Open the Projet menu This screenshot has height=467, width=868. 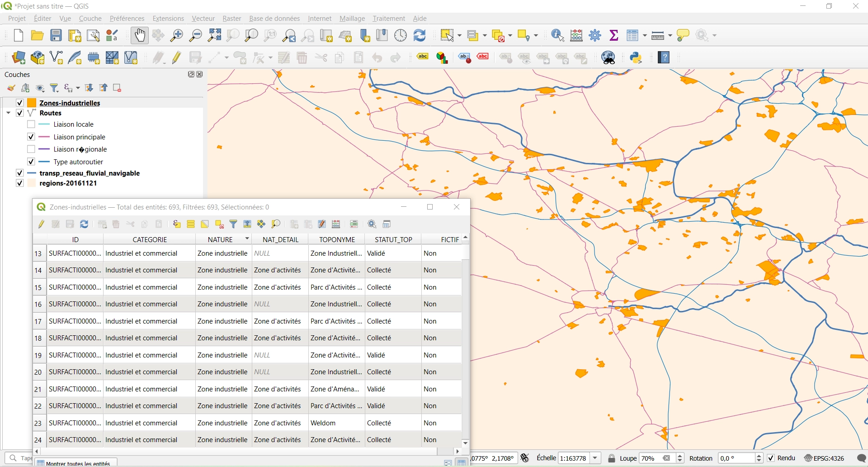(x=17, y=19)
